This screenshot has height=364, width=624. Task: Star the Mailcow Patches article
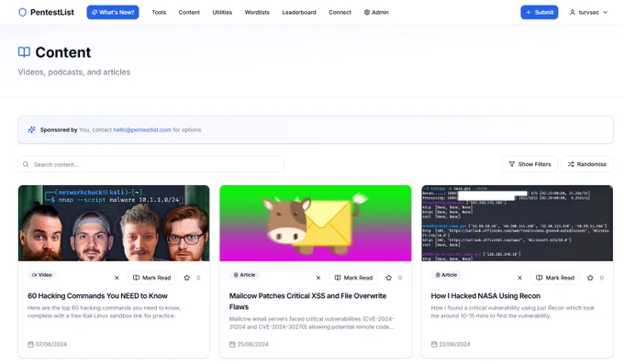389,278
